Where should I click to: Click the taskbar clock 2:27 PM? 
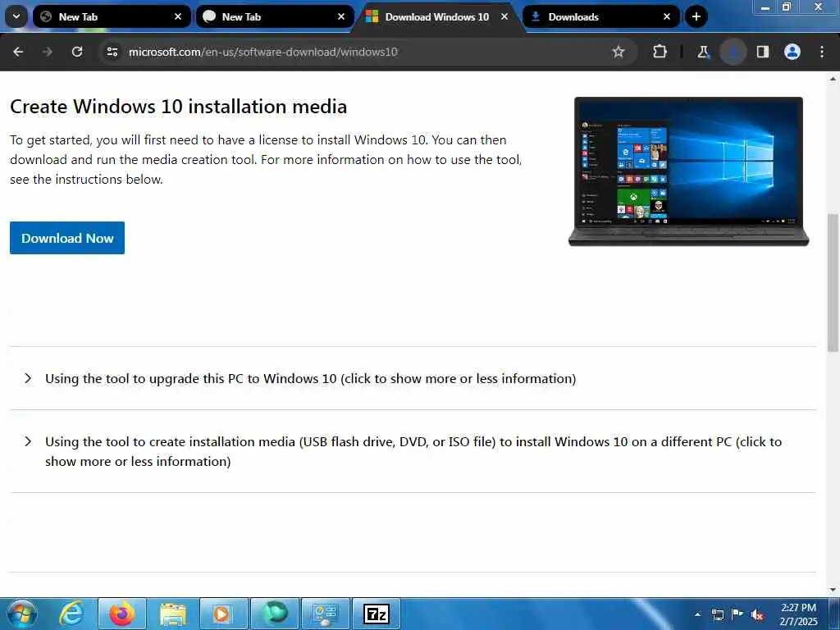tap(798, 614)
